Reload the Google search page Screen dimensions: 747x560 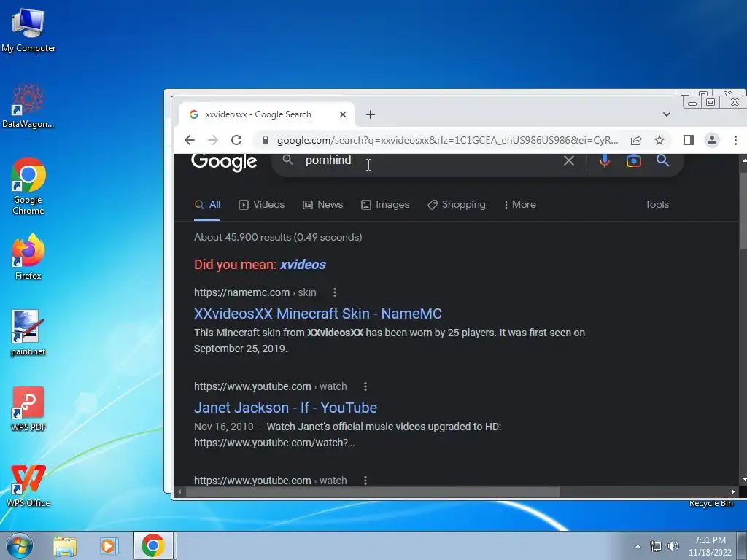click(236, 140)
